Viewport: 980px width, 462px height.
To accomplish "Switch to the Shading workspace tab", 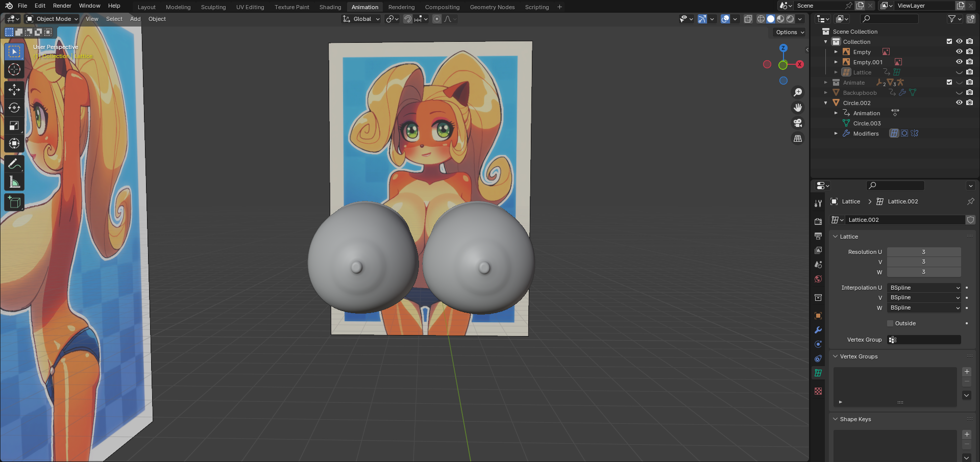I will pos(330,7).
